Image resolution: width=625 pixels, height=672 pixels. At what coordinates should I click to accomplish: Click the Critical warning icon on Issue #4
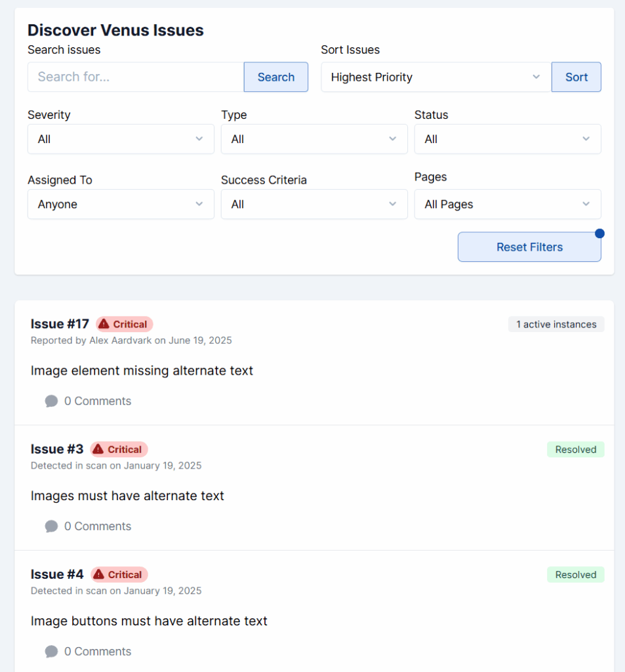click(99, 575)
